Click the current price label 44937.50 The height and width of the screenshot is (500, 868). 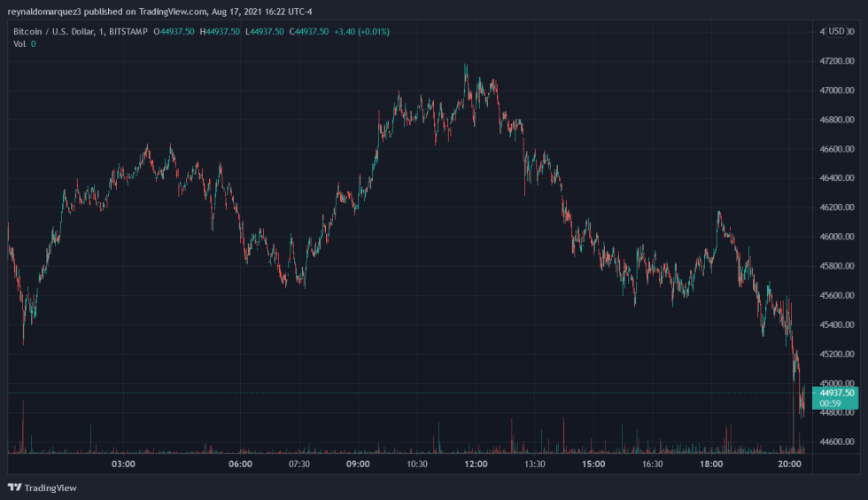pyautogui.click(x=836, y=393)
